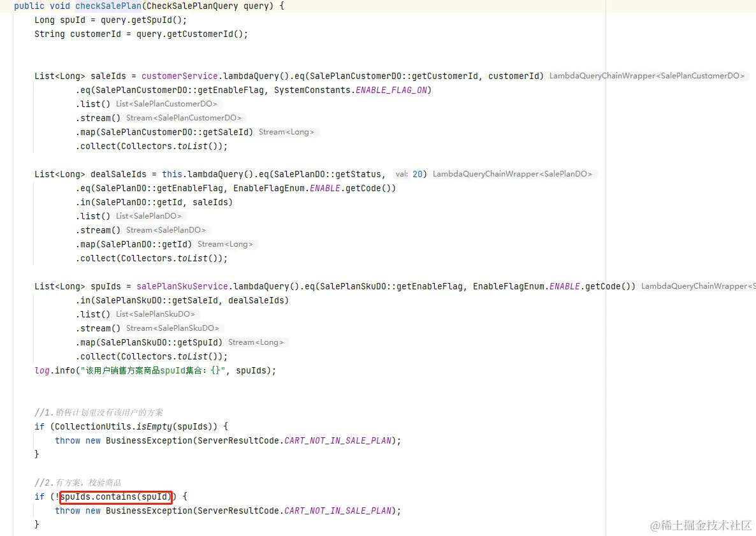Image resolution: width=756 pixels, height=536 pixels.
Task: Click the salePlanSkuService field reference
Action: (182, 286)
